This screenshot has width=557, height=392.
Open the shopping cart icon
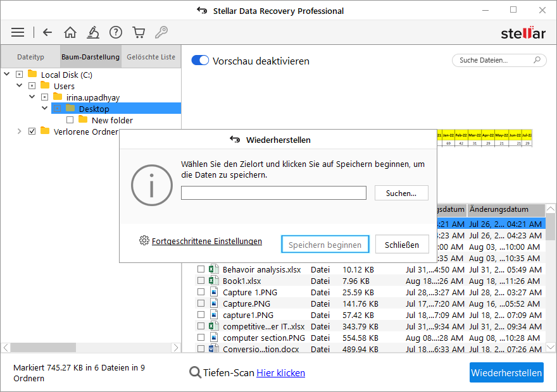[139, 33]
